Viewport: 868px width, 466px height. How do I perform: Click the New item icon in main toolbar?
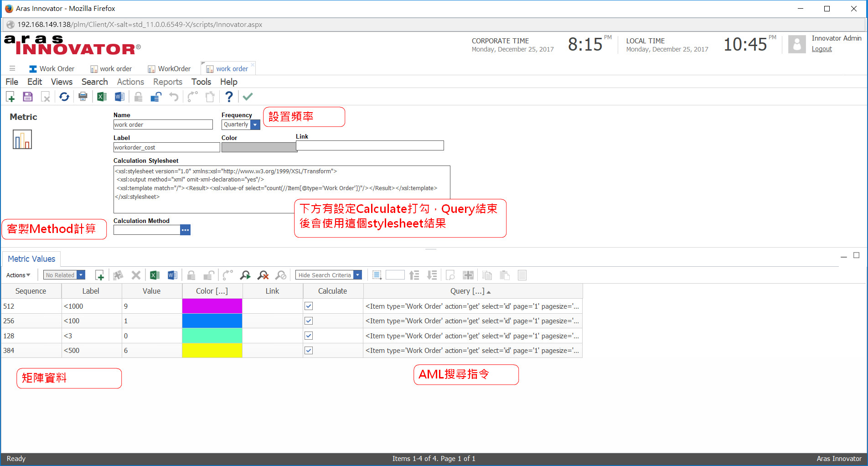pos(10,97)
